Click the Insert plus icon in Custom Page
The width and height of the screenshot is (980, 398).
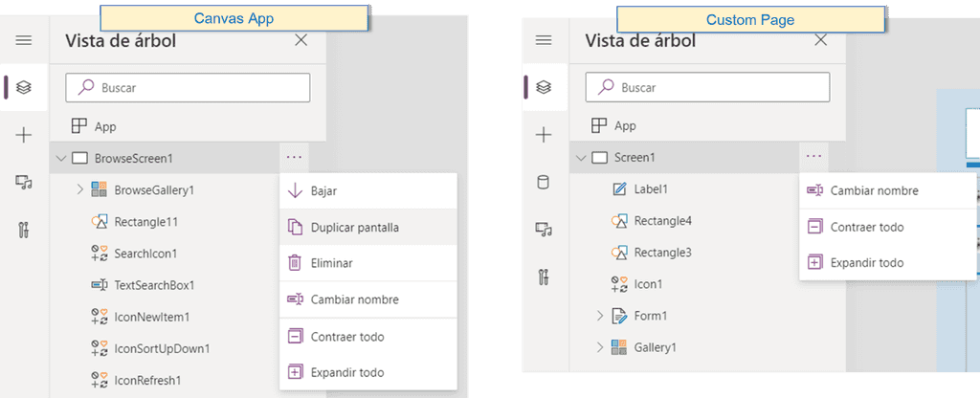tap(544, 135)
